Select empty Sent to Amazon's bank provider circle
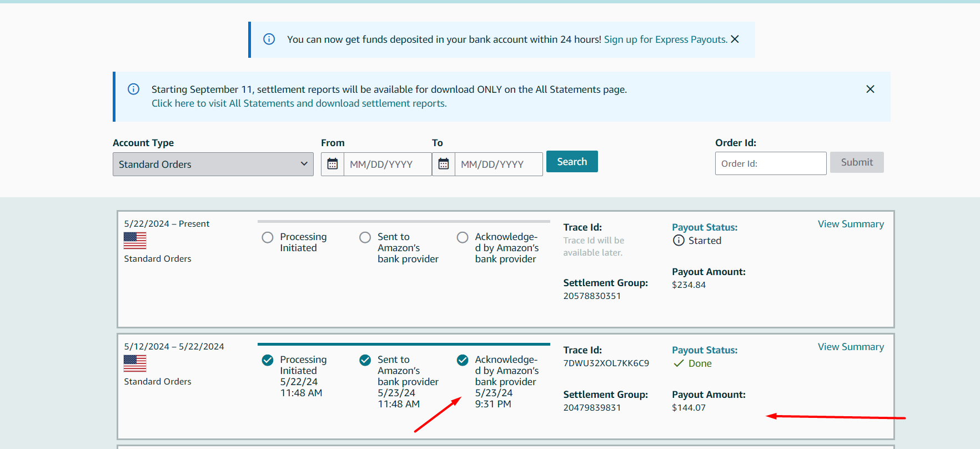Image resolution: width=980 pixels, height=449 pixels. [x=365, y=237]
